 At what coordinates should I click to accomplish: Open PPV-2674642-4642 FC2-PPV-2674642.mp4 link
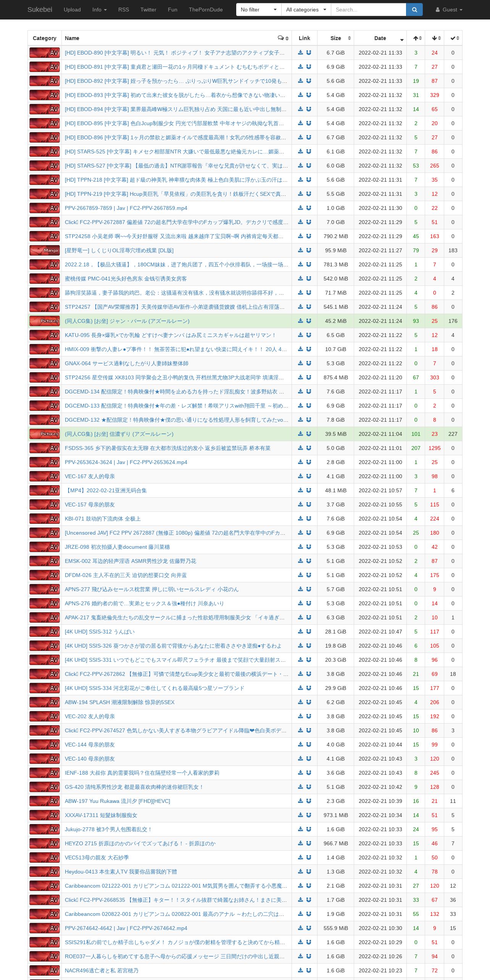click(126, 928)
